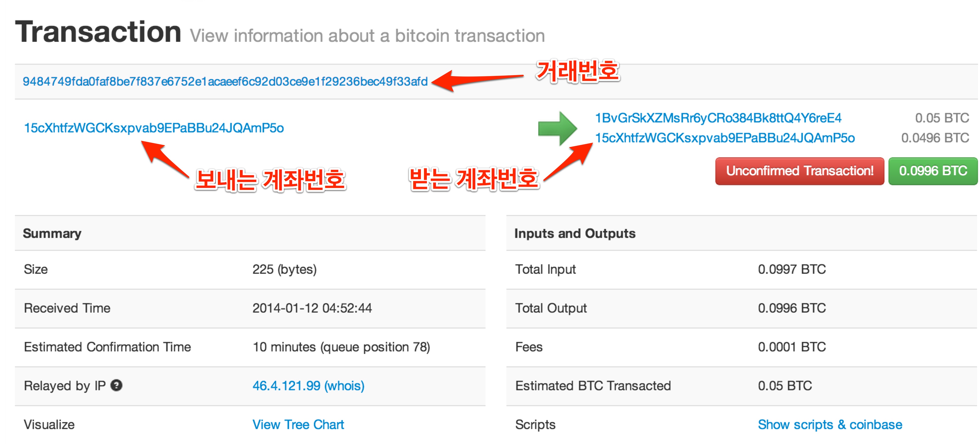This screenshot has height=444, width=980.
Task: Click the Inputs and Outputs header
Action: [575, 233]
